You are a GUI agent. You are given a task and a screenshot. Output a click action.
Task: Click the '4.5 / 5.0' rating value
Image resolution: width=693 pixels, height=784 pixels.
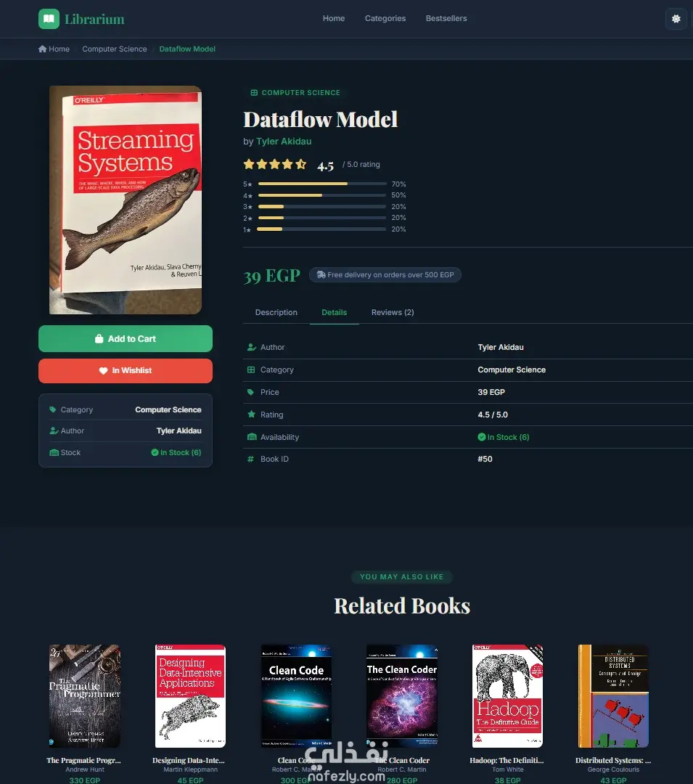(x=493, y=415)
